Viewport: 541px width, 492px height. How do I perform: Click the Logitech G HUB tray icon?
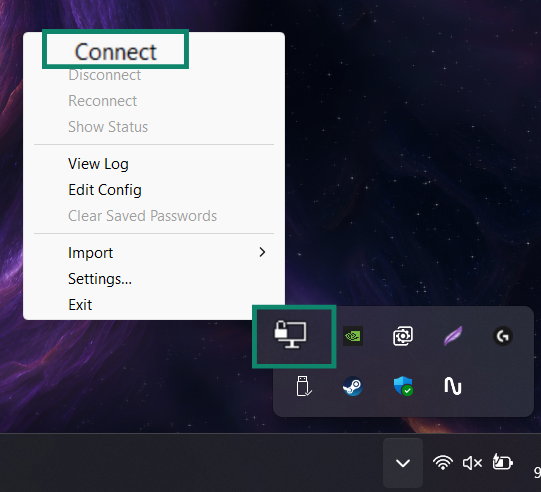click(x=503, y=336)
